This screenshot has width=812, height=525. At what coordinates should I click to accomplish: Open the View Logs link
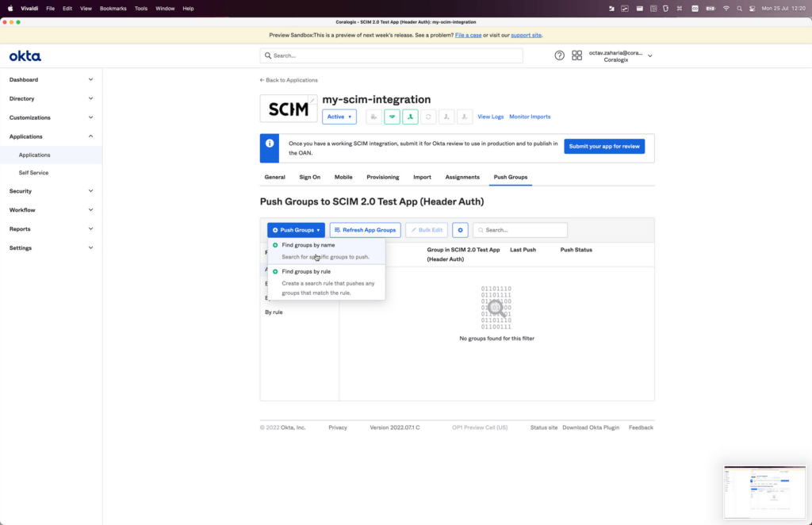pos(490,117)
